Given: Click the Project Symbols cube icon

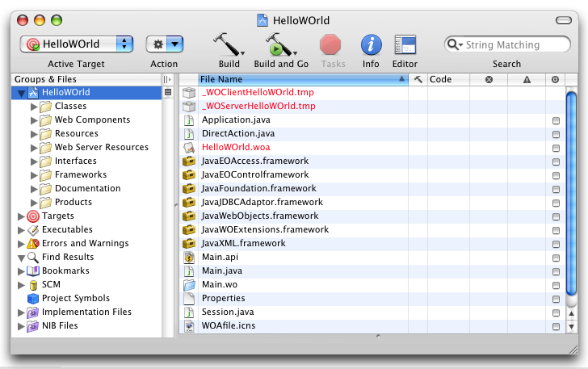Looking at the screenshot, I should 33,299.
